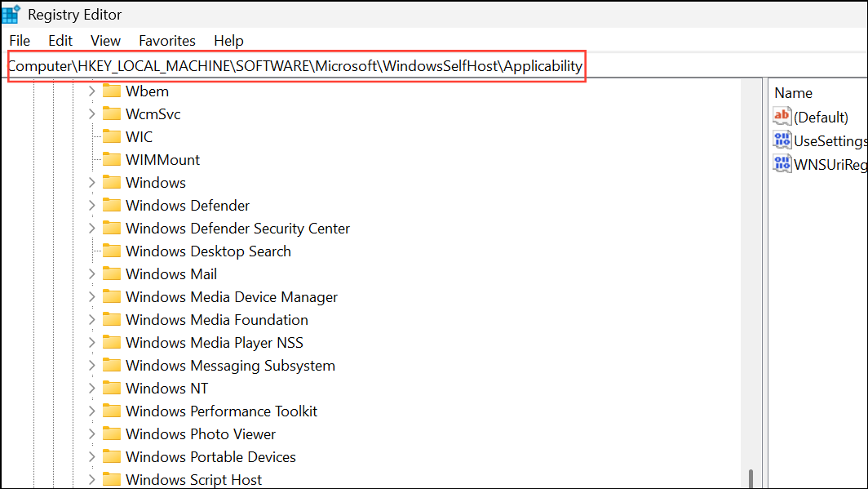The image size is (868, 489).
Task: Select the Windows Script Host label
Action: 194,479
